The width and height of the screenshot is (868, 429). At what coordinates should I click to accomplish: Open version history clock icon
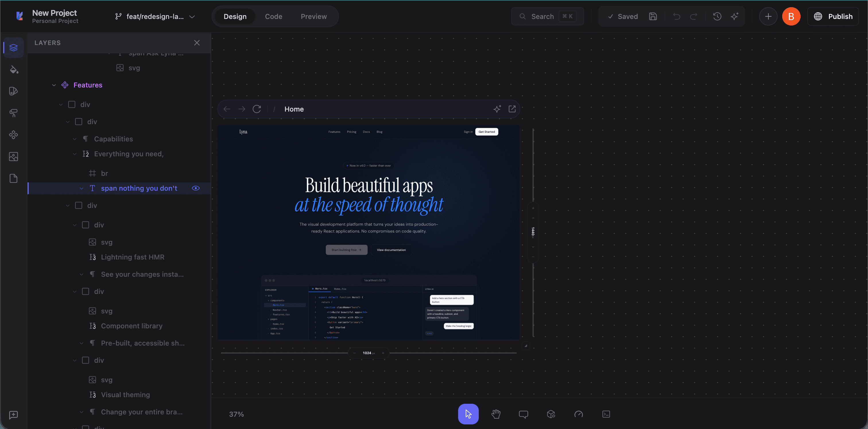(717, 16)
